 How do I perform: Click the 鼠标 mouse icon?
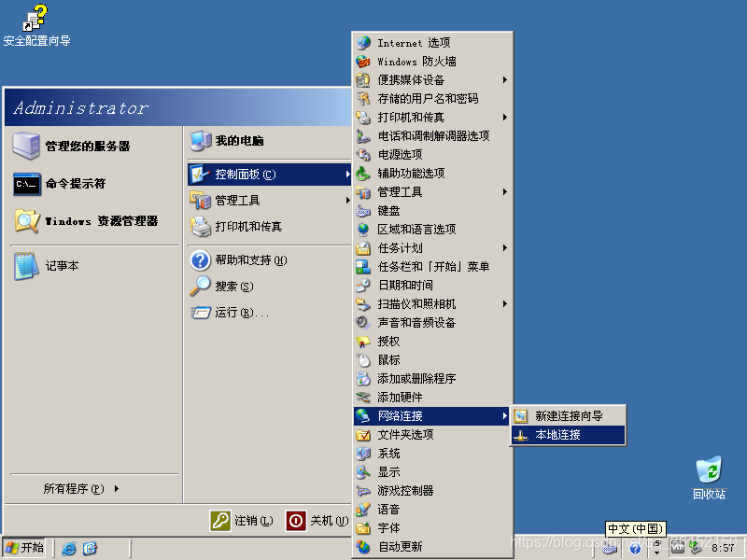tap(363, 360)
